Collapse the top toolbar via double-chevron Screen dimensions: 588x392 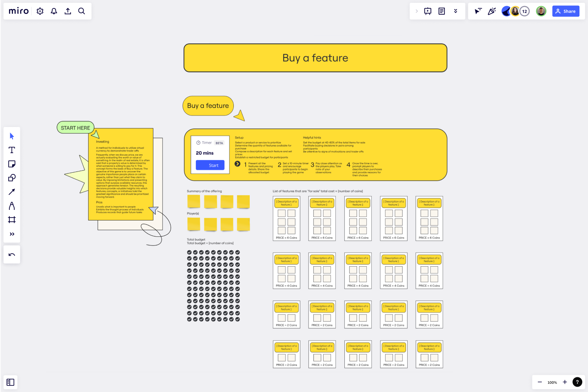456,11
